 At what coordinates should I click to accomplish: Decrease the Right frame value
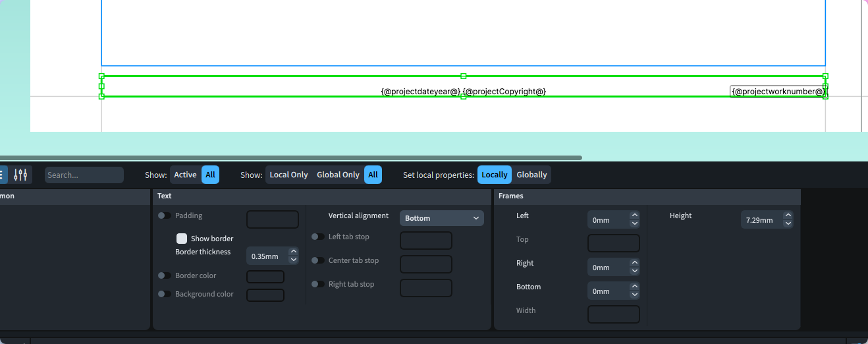click(635, 271)
